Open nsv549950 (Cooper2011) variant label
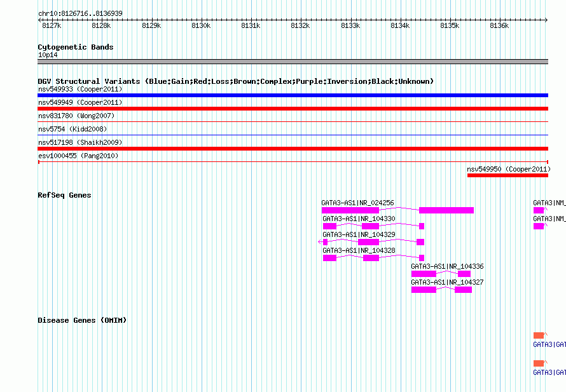Viewport: 566px width, 392px height. [509, 169]
